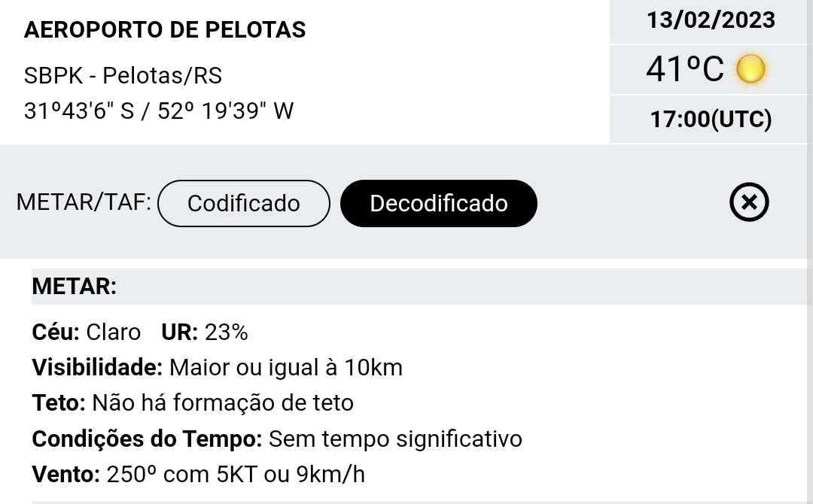Click the sun weather icon
Screen dimensions: 813x504
tap(751, 69)
